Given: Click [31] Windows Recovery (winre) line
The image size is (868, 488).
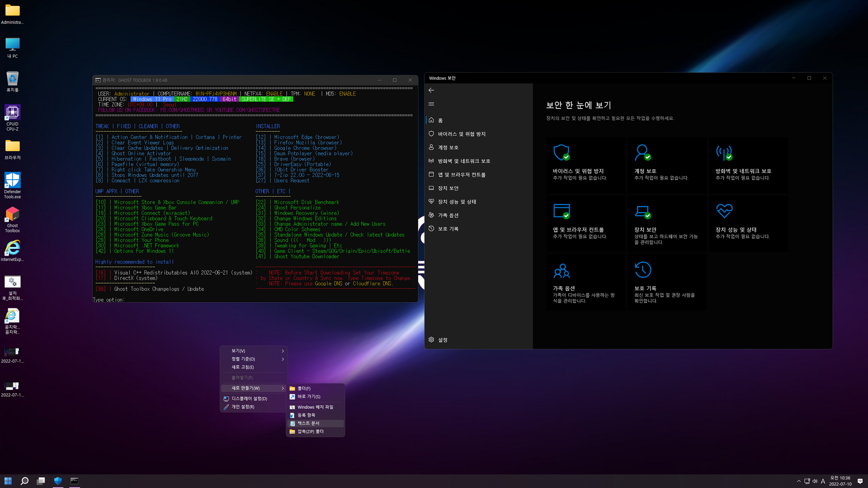Looking at the screenshot, I should pos(297,213).
